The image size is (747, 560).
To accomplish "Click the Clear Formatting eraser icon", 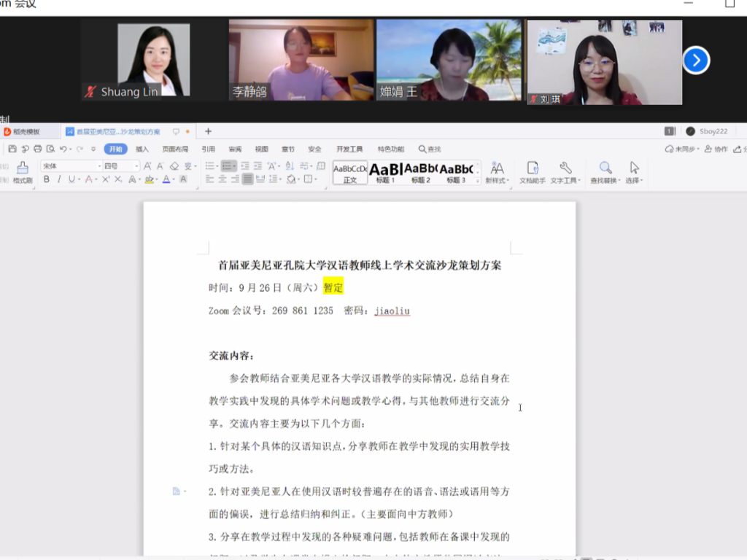I will pos(174,166).
